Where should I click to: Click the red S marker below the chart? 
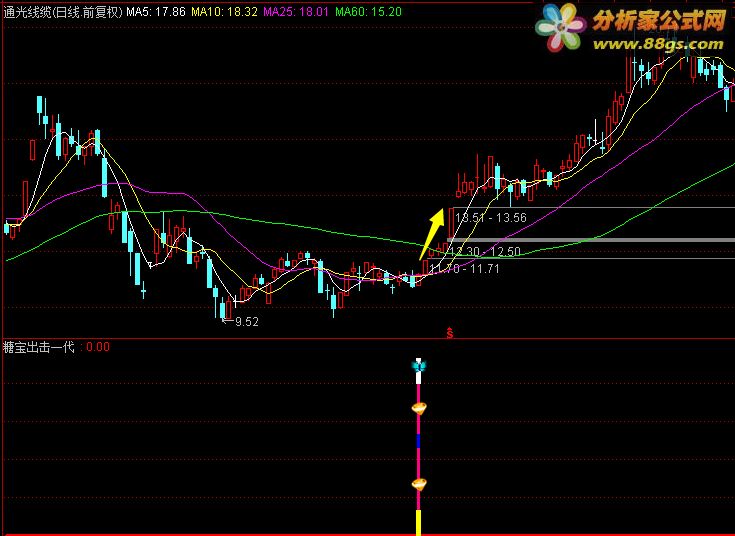(450, 332)
